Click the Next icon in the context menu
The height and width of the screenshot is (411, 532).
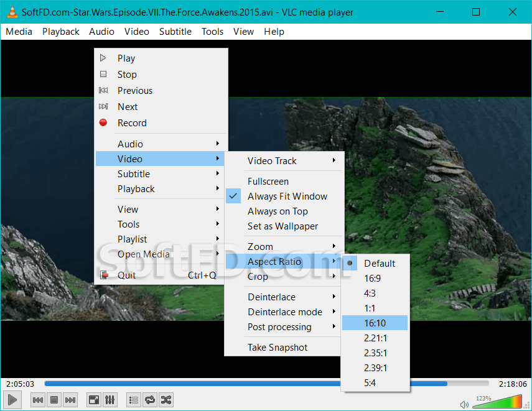click(103, 106)
